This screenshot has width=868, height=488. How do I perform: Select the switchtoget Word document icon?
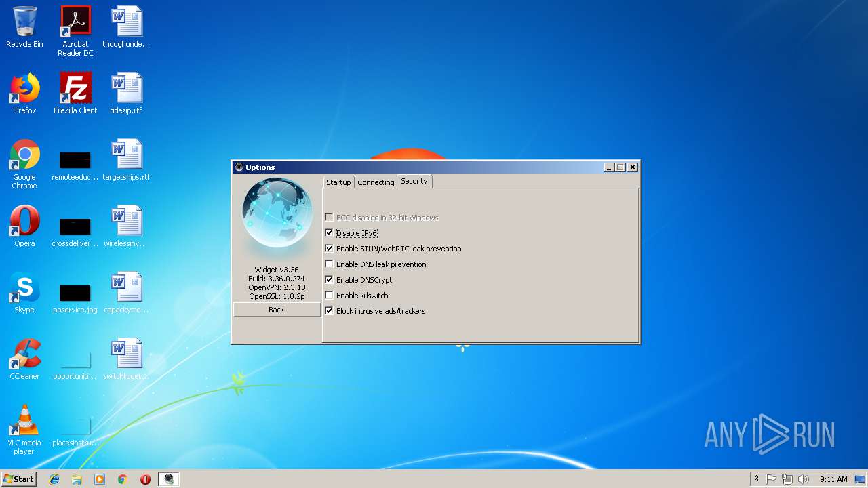pos(126,359)
